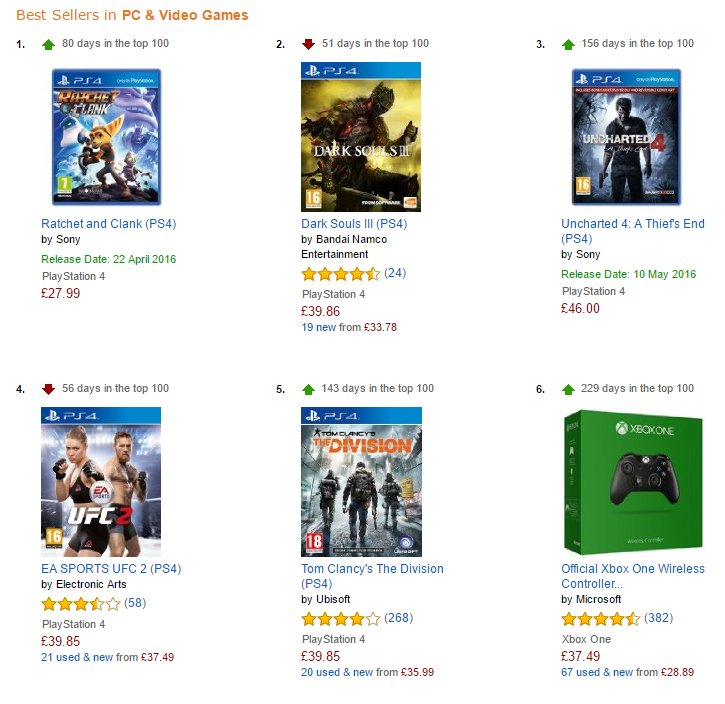Screen dimensions: 725x704
Task: Click the red down arrow for rank 4
Action: click(48, 389)
